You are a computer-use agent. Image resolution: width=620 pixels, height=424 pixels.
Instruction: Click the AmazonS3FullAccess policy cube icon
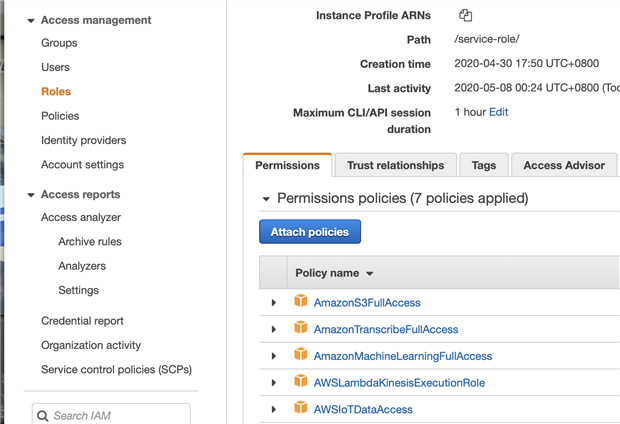(x=301, y=301)
